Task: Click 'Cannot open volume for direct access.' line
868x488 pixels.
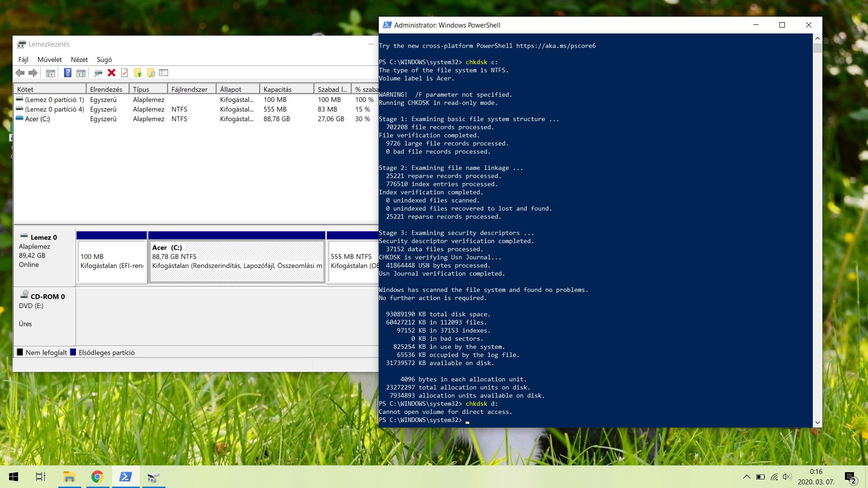Action: click(446, 412)
